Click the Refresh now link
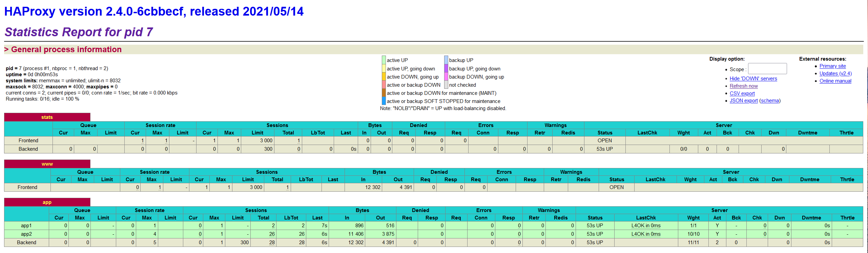 click(744, 86)
